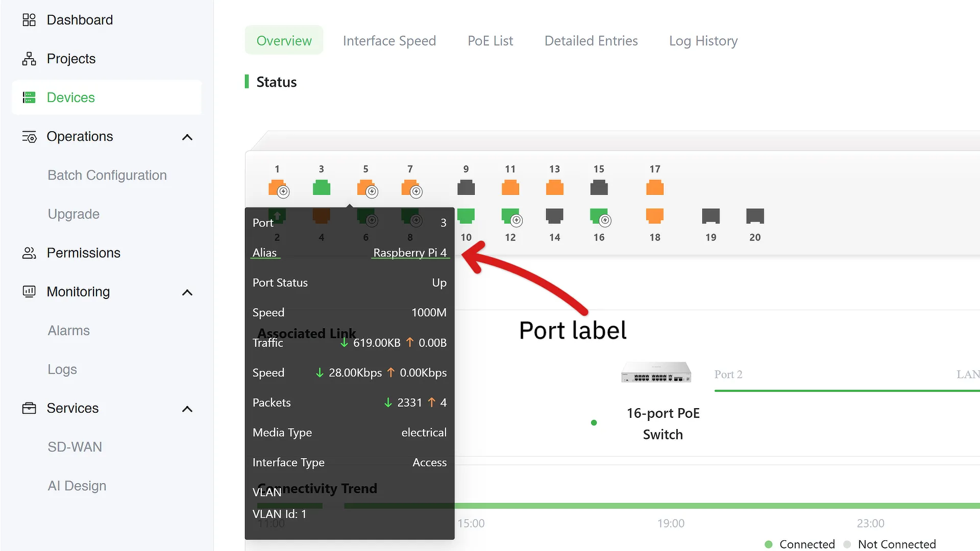Select gray switch port 15
980x551 pixels.
point(599,188)
